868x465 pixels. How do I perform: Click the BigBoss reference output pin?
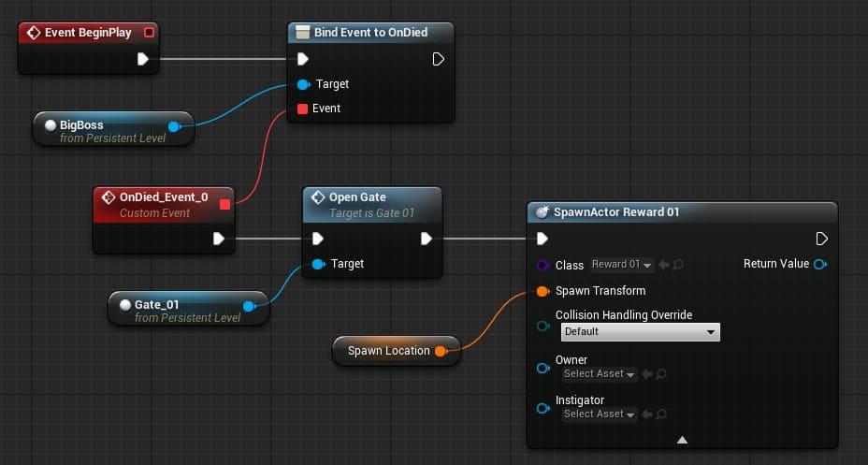point(174,126)
